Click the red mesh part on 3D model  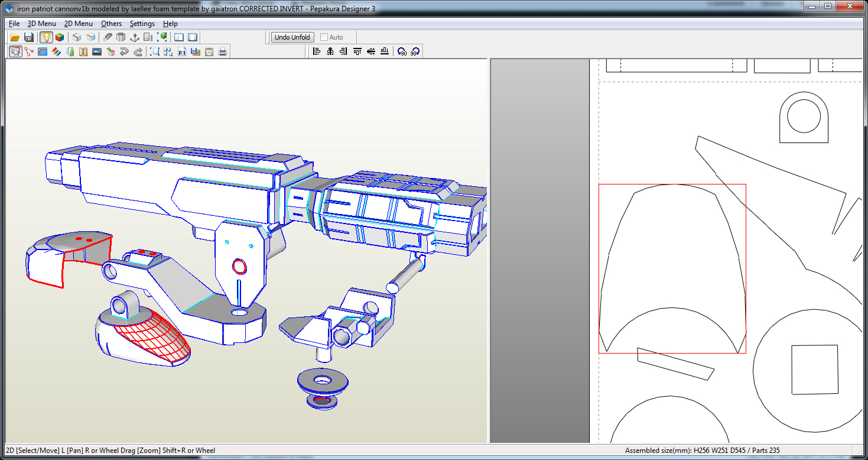point(154,336)
